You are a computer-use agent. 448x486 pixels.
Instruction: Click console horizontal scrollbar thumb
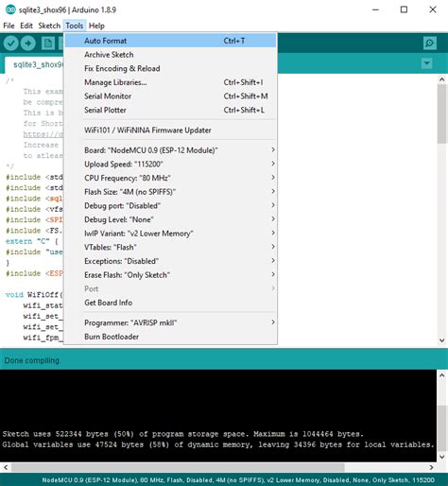coord(178,467)
